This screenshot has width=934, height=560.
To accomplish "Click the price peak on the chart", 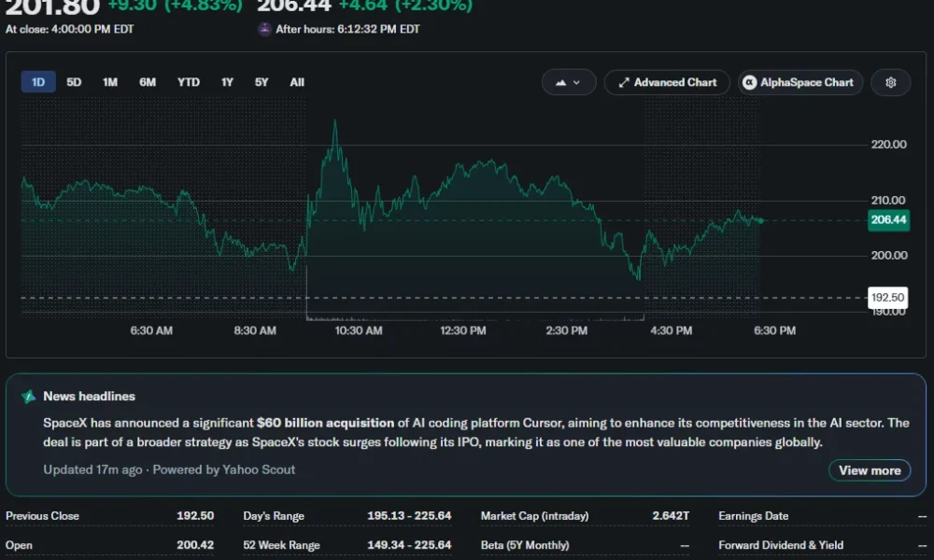I will [x=334, y=121].
